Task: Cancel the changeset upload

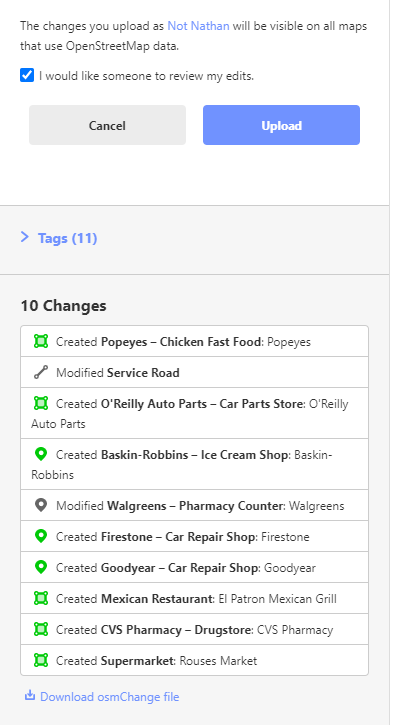Action: click(107, 125)
